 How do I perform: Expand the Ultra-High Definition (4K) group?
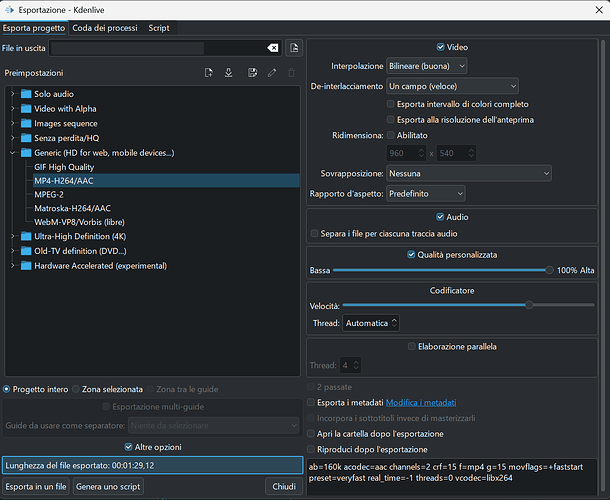point(12,236)
